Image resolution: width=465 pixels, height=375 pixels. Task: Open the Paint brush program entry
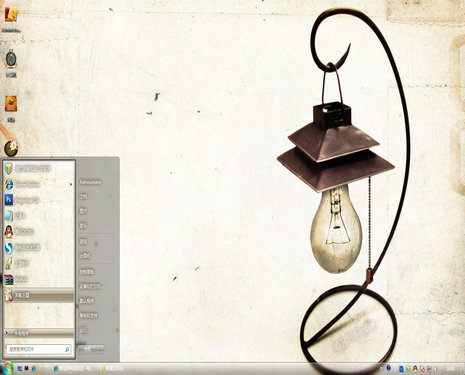click(38, 263)
